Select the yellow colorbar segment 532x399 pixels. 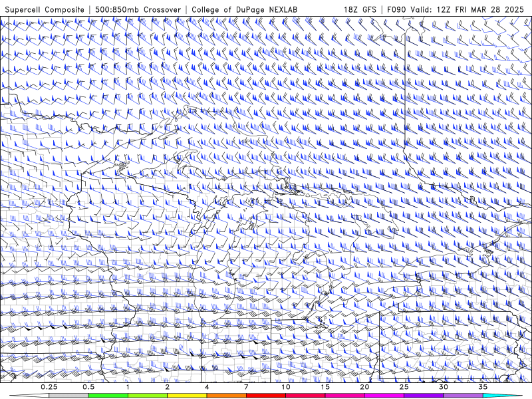(x=187, y=396)
